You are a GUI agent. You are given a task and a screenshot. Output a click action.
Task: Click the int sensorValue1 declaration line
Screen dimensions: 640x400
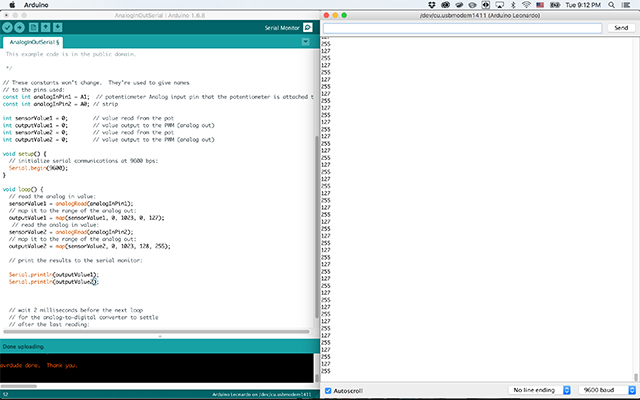click(88, 118)
